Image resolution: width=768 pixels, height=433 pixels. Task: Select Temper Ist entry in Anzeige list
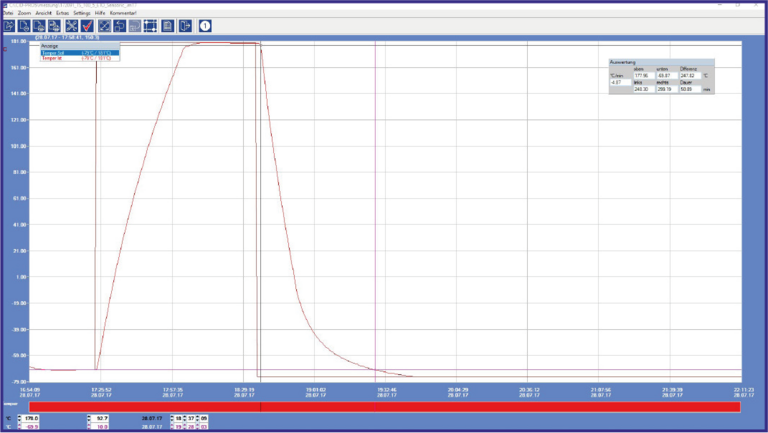80,58
